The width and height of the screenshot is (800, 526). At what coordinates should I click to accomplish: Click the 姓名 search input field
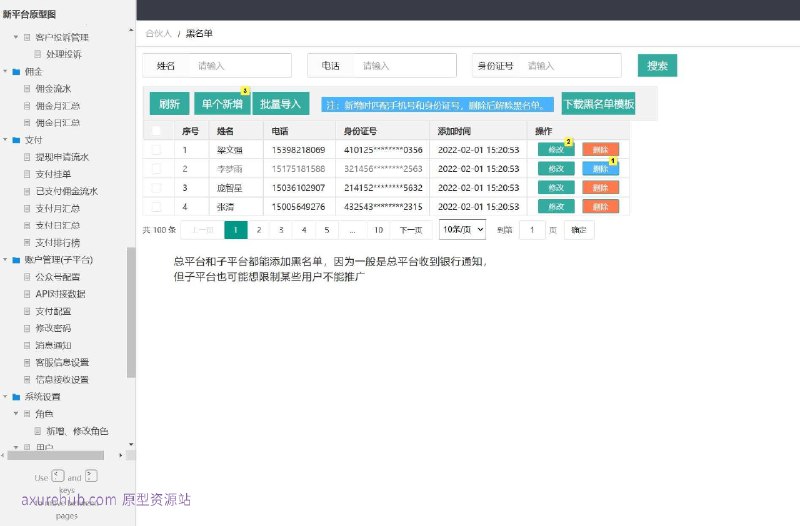(240, 66)
